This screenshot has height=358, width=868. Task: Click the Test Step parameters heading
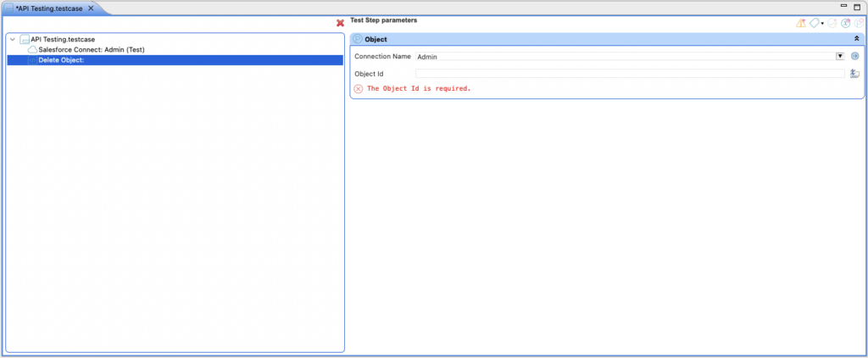pyautogui.click(x=384, y=20)
